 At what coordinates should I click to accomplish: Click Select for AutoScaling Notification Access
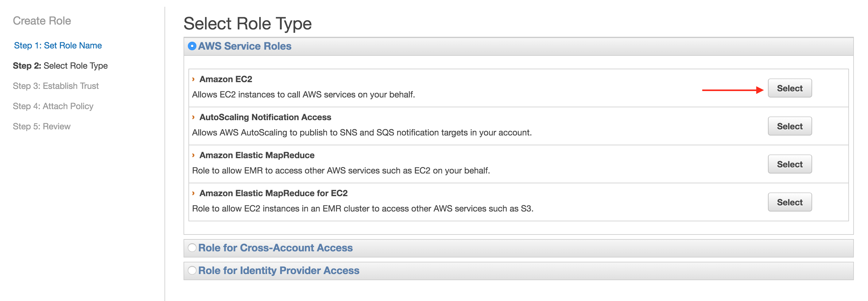[789, 126]
